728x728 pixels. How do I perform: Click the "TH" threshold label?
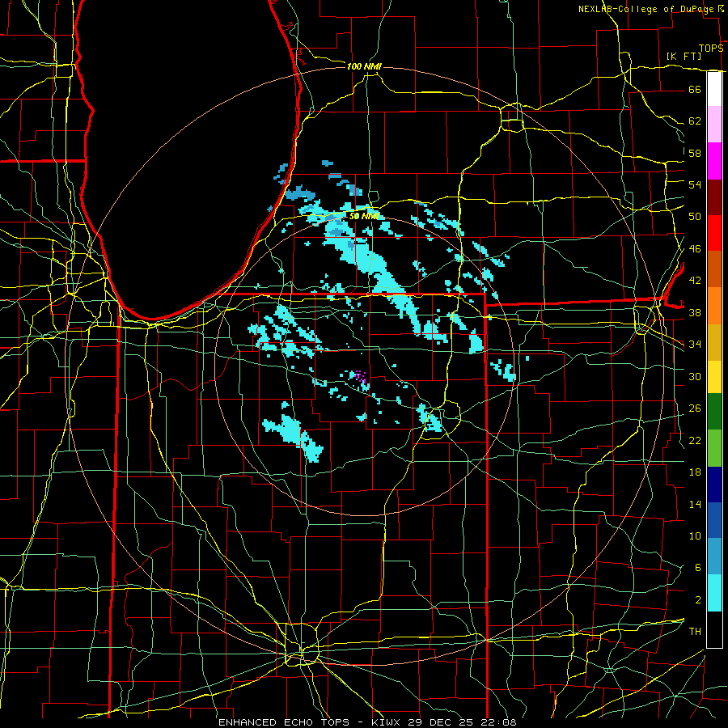695,631
